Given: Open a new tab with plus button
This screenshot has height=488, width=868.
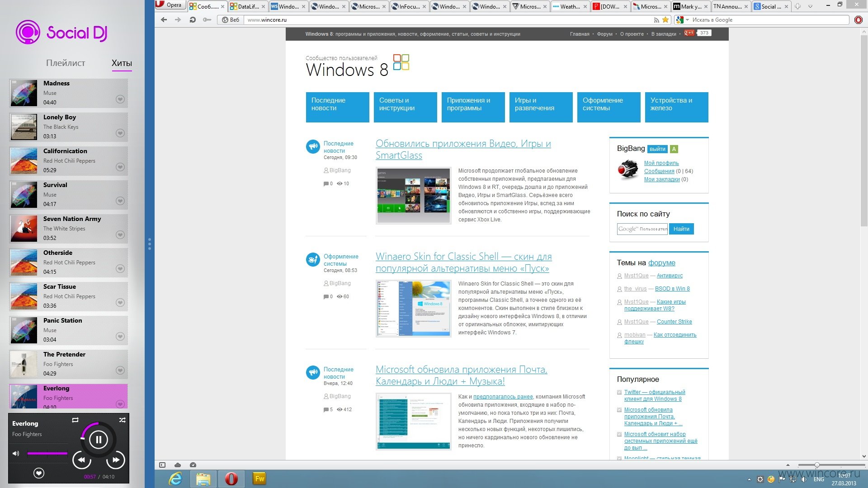Looking at the screenshot, I should 798,6.
